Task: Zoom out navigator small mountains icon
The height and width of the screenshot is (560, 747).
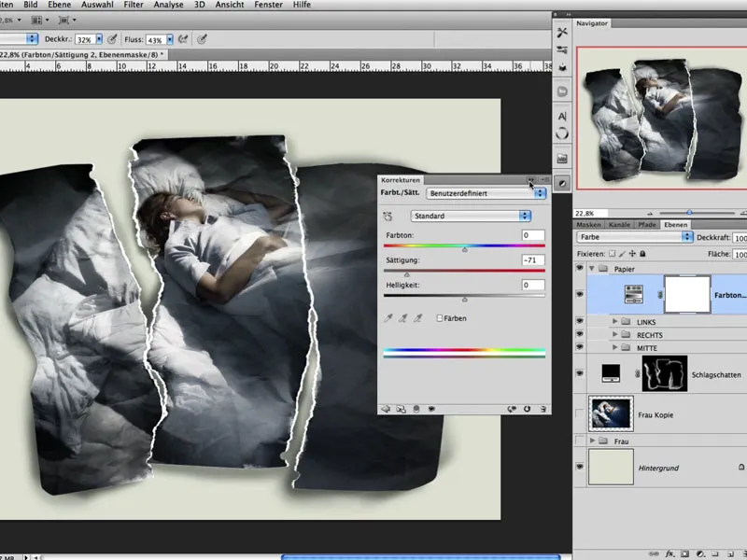Action: pyautogui.click(x=650, y=214)
